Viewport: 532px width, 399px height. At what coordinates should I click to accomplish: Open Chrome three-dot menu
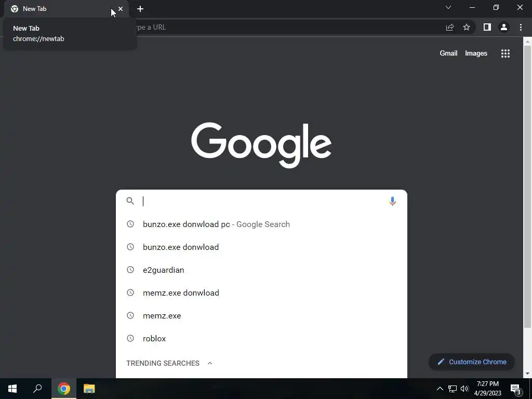(521, 27)
